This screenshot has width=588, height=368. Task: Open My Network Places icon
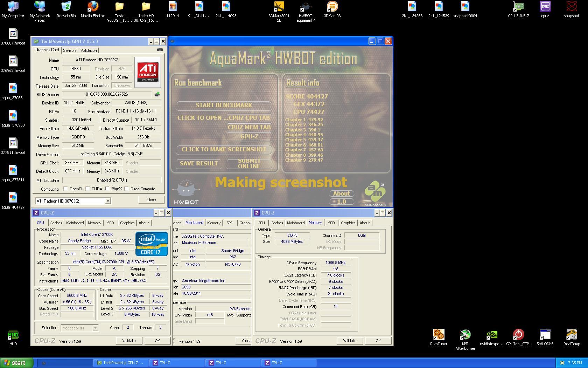click(x=40, y=11)
